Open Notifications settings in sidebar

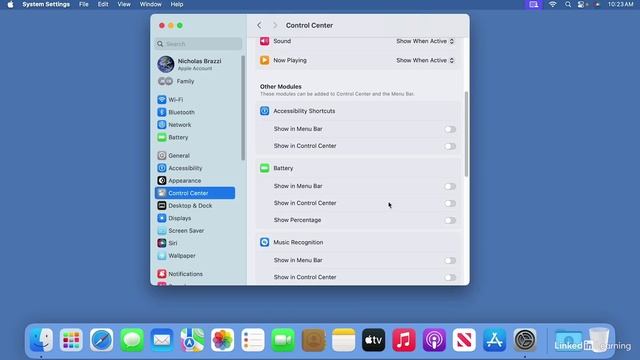coord(195,273)
